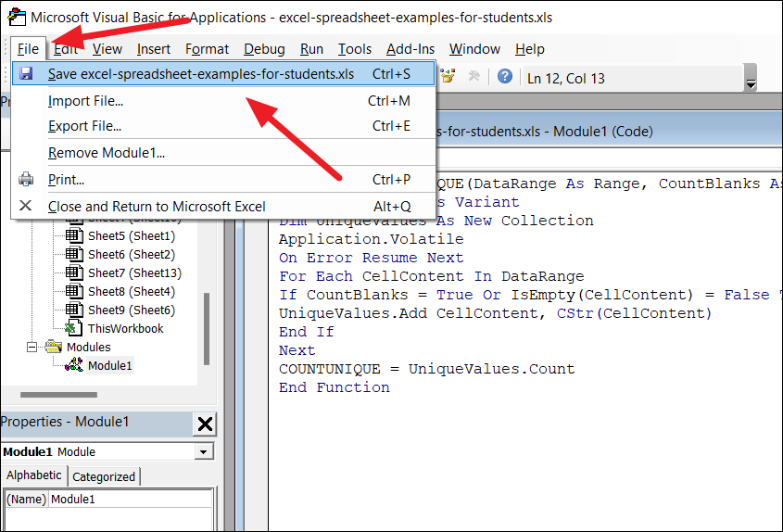Screen dimensions: 783x532
Task: Click the VBA application icon in title bar
Action: click(16, 17)
